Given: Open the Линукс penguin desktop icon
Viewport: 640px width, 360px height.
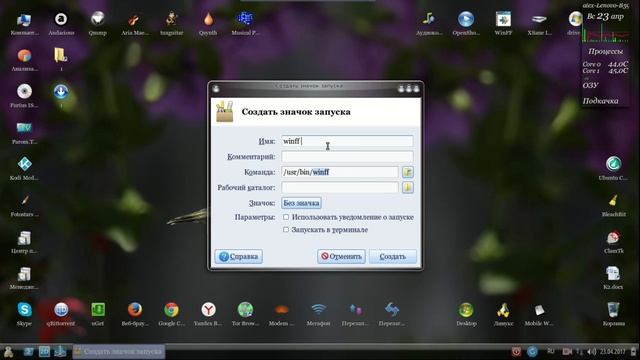Looking at the screenshot, I should [503, 313].
